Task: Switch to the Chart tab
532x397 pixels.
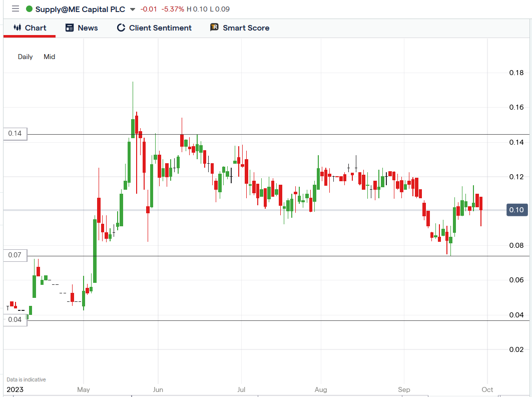Action: [30, 28]
